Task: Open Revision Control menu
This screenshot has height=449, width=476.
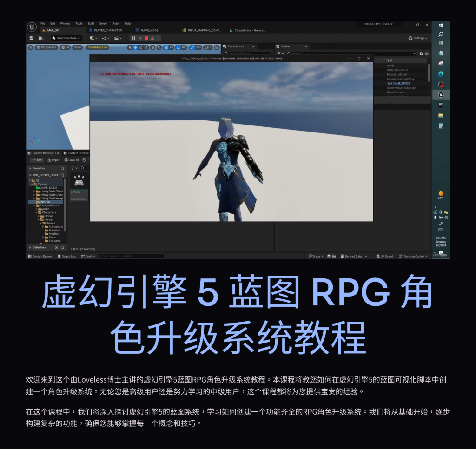Action: point(413,256)
